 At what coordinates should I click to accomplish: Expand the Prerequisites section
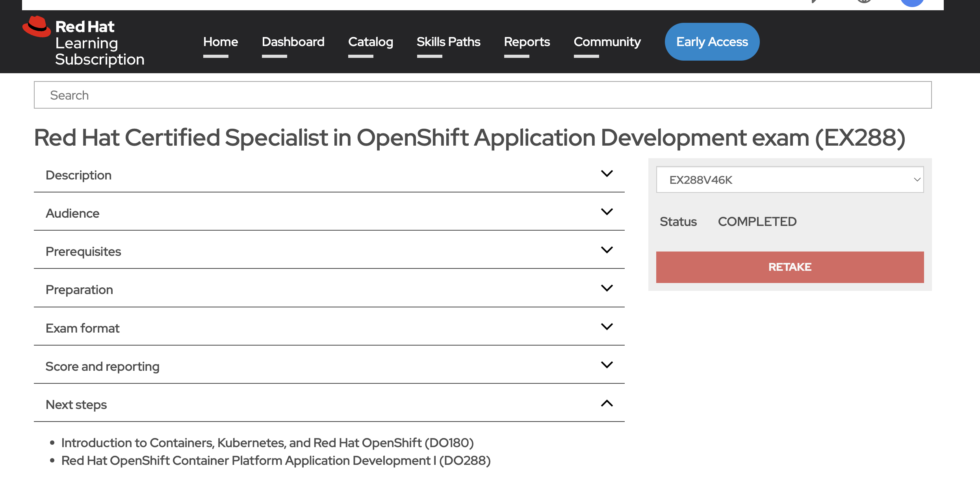point(607,250)
